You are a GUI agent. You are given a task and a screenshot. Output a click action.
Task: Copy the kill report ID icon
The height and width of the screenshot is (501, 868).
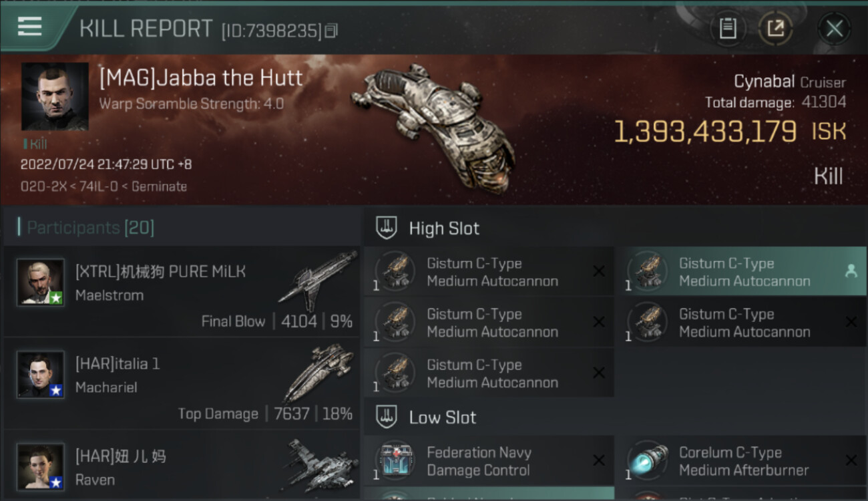tap(332, 31)
